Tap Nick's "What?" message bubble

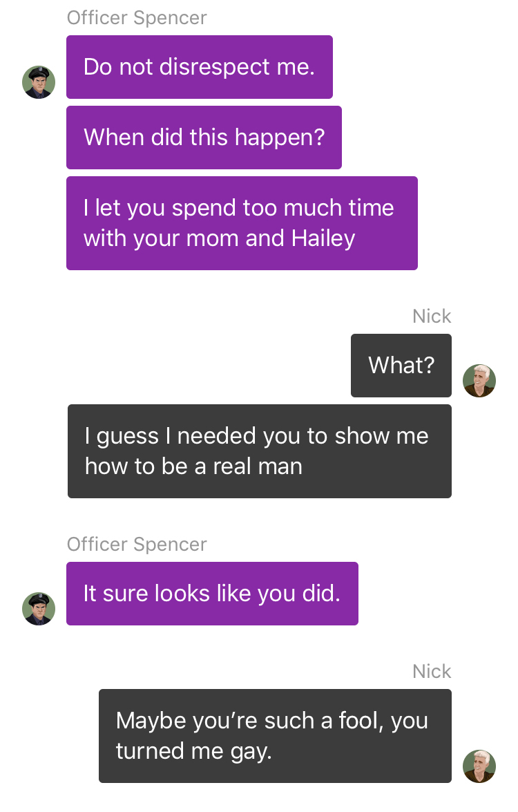click(401, 365)
